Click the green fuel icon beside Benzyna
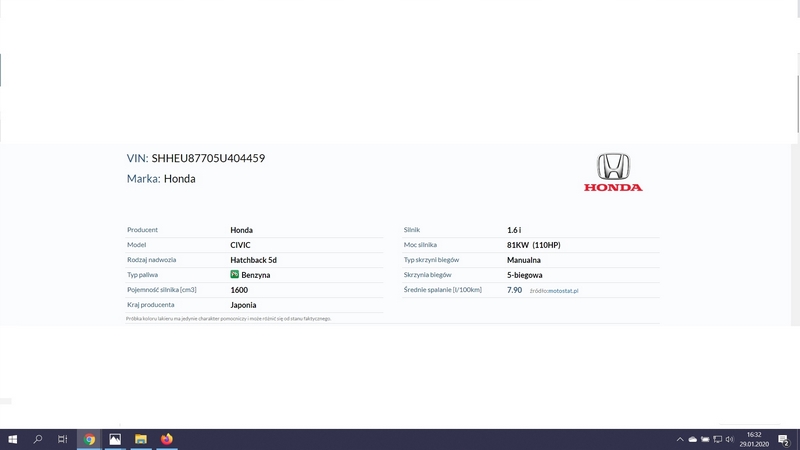 [235, 274]
